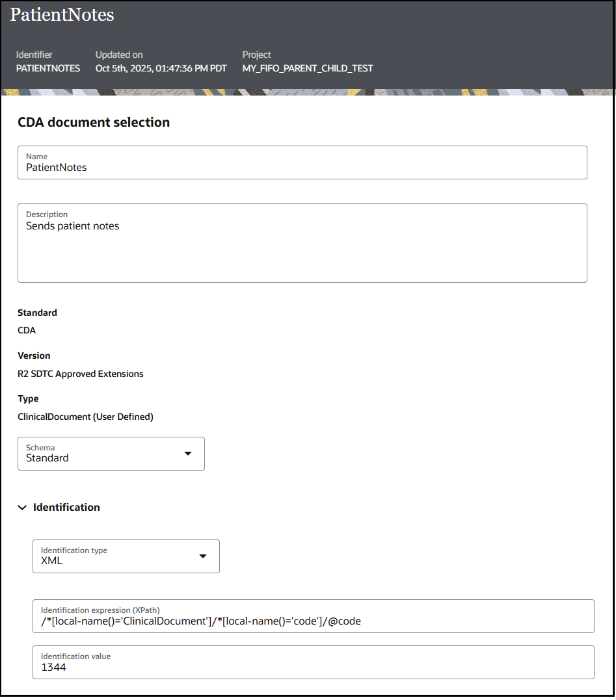The height and width of the screenshot is (700, 616).
Task: Click the CDA document selection heading
Action: 94,122
